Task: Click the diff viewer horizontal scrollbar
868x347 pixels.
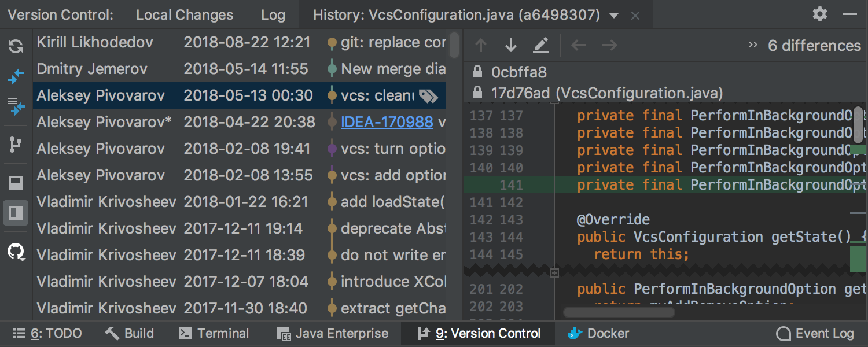Action: pyautogui.click(x=619, y=312)
